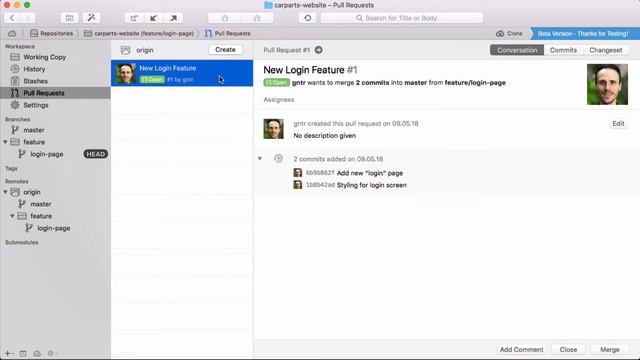Click the Merge button
This screenshot has width=640, height=360.
[609, 349]
